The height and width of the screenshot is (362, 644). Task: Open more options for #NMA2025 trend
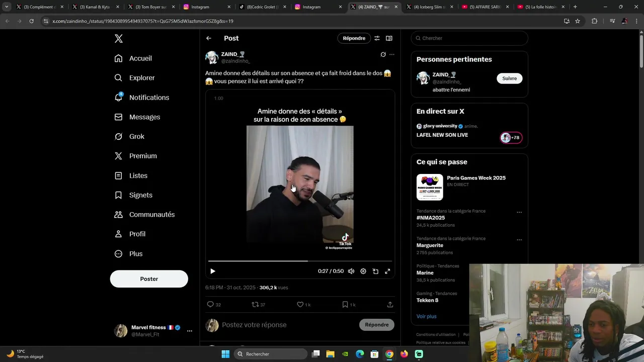coord(519,212)
